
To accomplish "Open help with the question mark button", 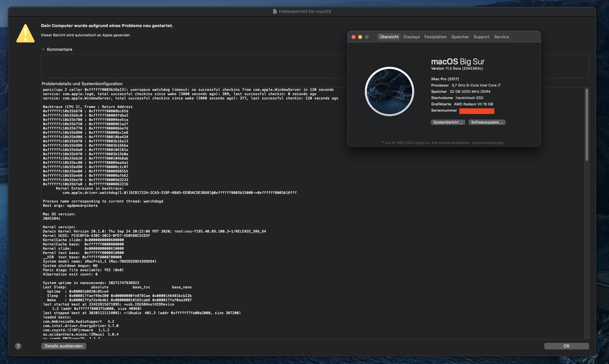I will pos(18,346).
